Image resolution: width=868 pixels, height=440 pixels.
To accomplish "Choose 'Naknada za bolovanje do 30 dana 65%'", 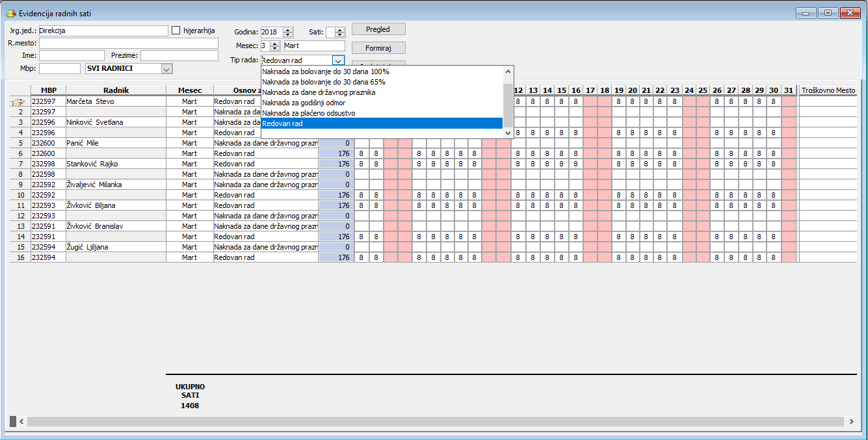I will [323, 82].
